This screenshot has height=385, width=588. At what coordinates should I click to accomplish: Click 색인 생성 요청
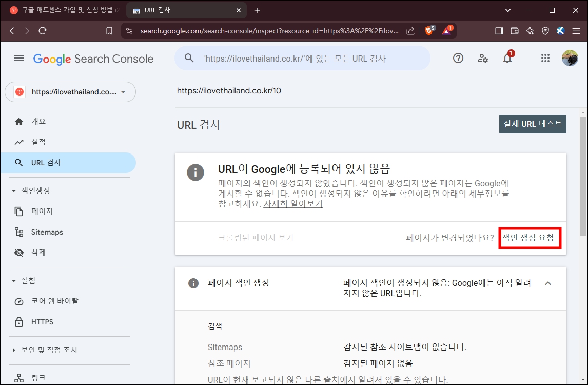(528, 238)
